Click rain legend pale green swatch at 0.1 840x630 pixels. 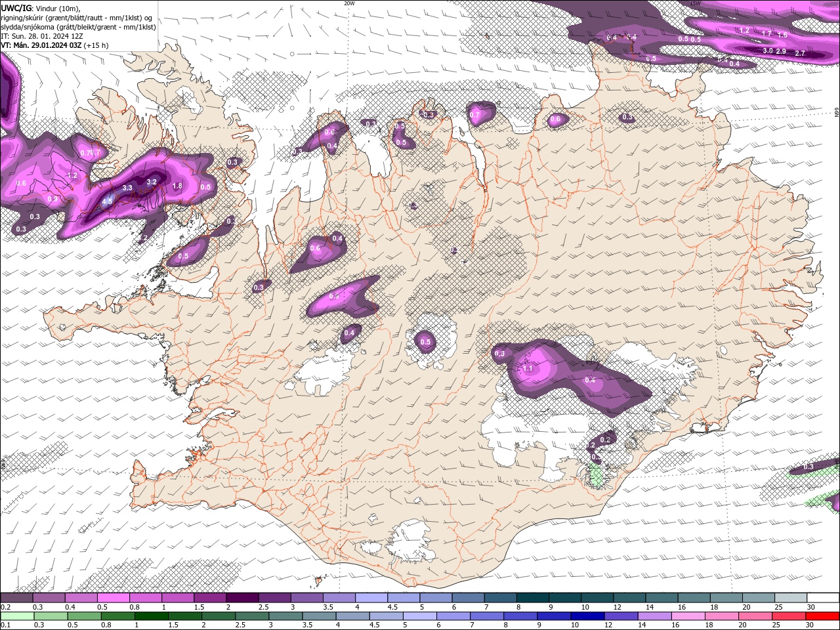(17, 616)
